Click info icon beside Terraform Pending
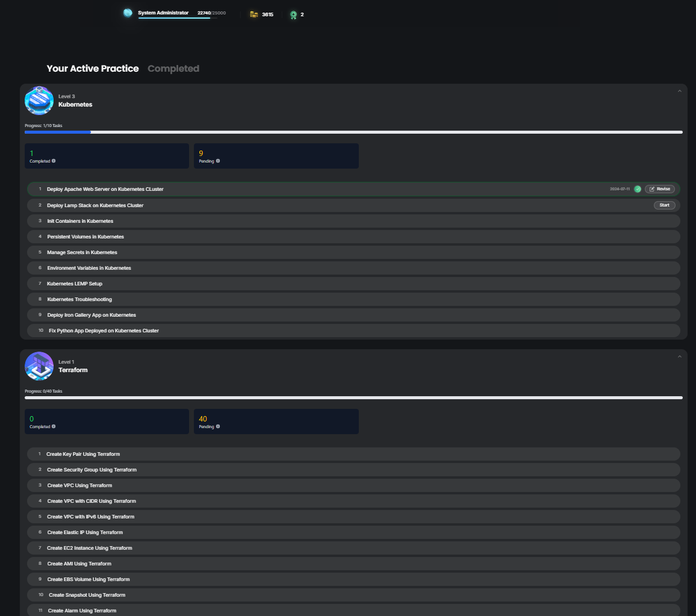Screen dimensions: 696x616 [x=218, y=426]
